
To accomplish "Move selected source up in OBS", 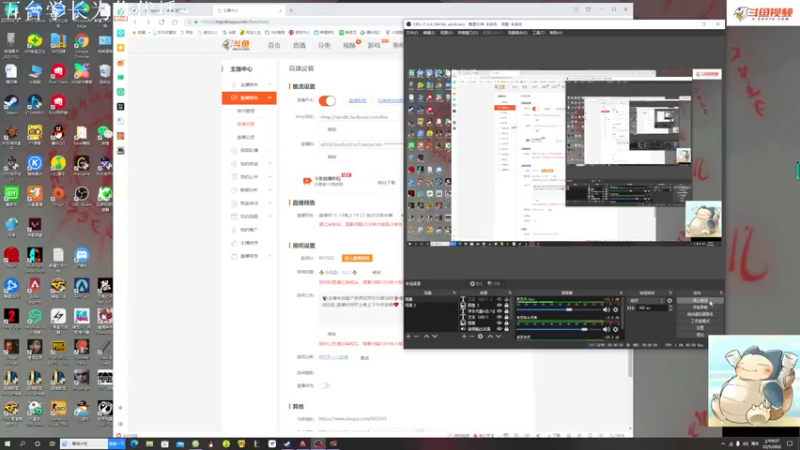I will coord(490,336).
